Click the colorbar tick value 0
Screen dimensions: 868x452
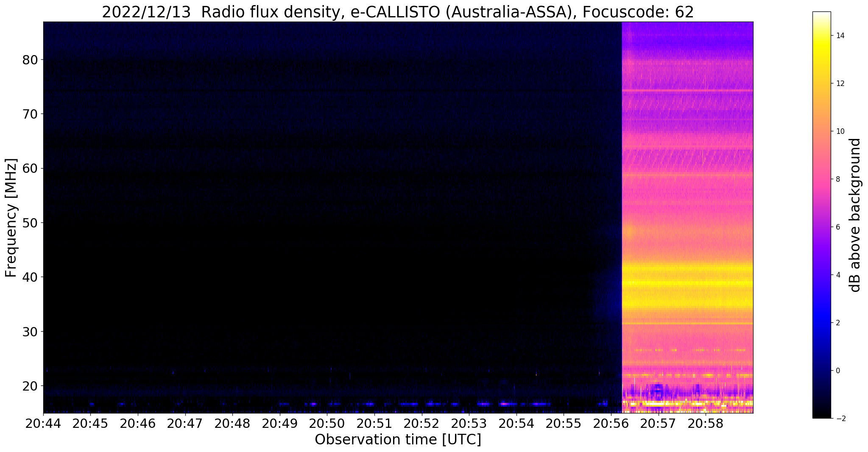pos(837,371)
